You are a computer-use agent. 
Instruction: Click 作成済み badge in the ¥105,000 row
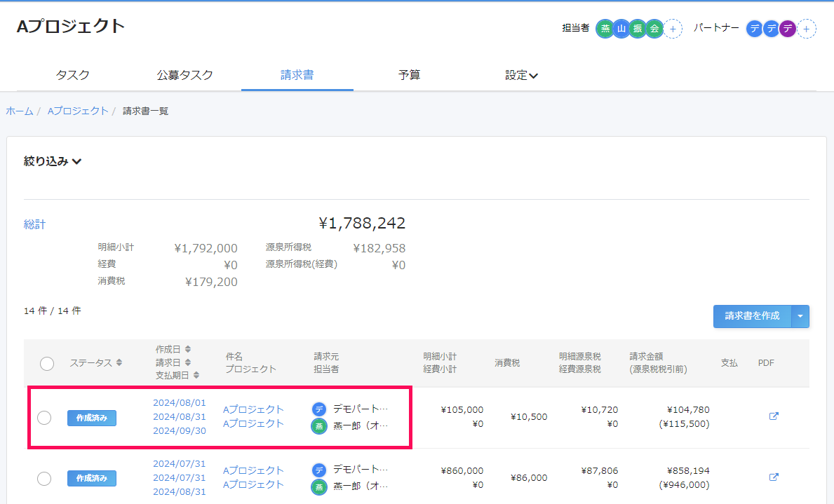91,418
